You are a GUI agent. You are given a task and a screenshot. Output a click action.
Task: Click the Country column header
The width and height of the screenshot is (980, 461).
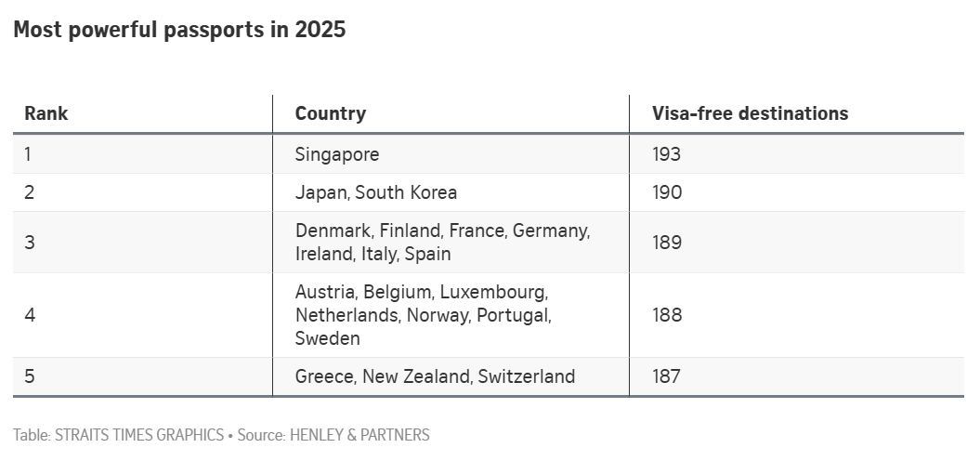330,113
